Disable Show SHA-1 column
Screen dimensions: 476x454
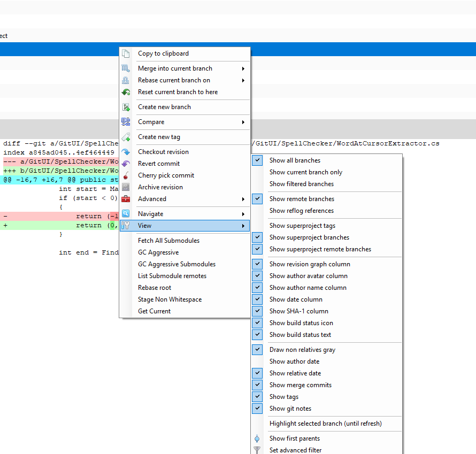(257, 311)
